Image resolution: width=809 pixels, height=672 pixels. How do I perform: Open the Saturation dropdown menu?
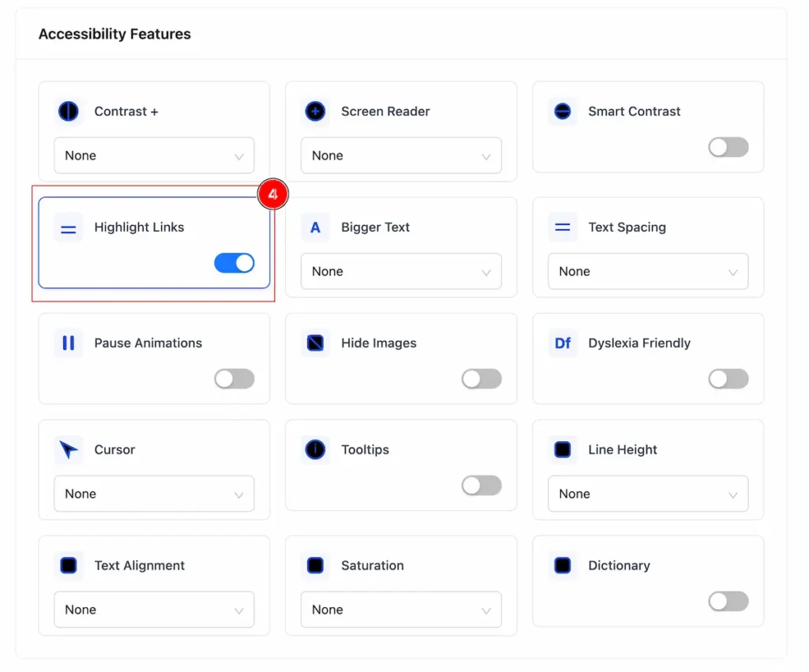click(x=401, y=610)
